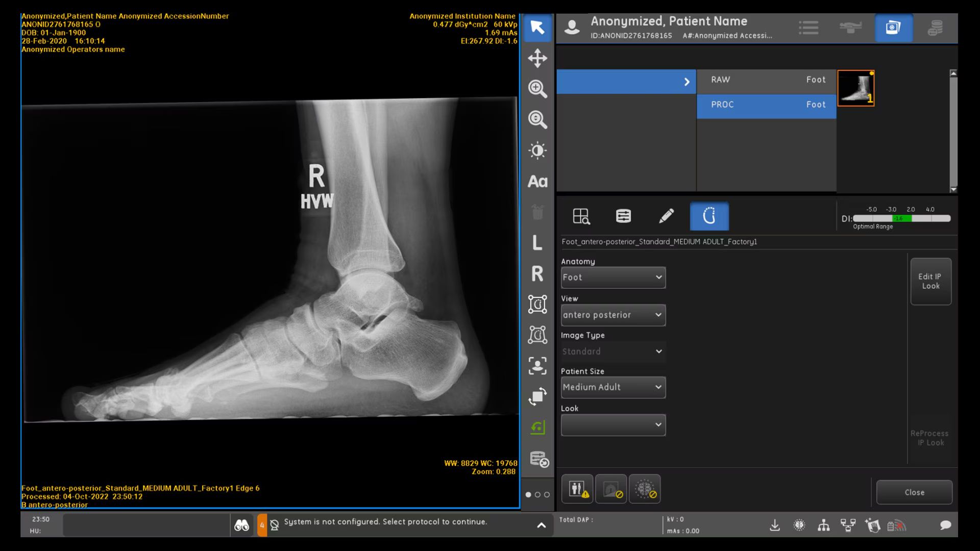980x551 pixels.
Task: Toggle the image processing look tab
Action: tap(709, 216)
